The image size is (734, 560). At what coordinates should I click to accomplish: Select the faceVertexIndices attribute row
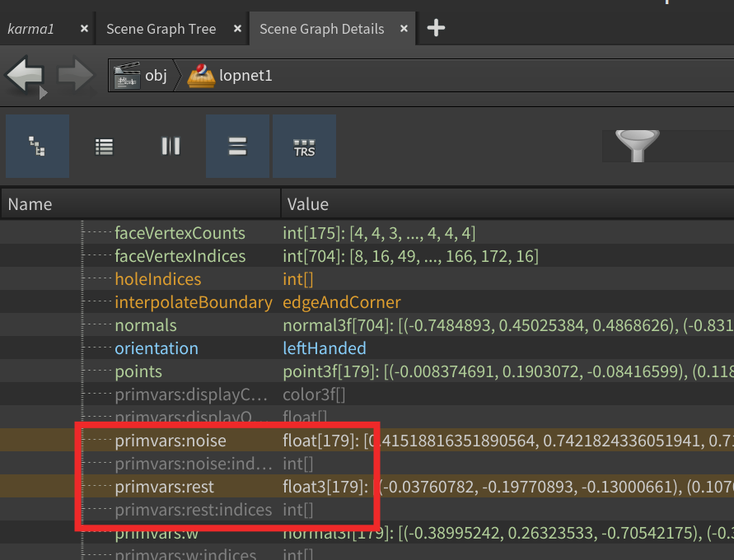[x=367, y=256]
